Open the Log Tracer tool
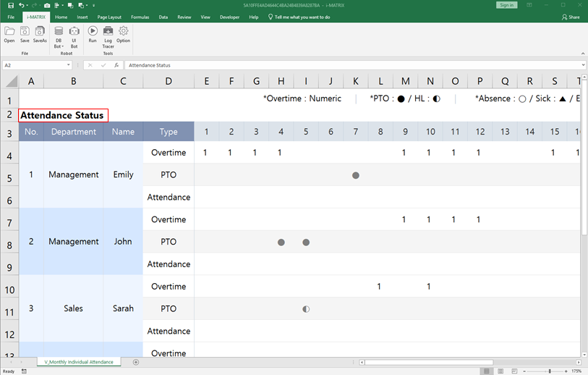Screen dimensions: 588x375 coord(108,33)
